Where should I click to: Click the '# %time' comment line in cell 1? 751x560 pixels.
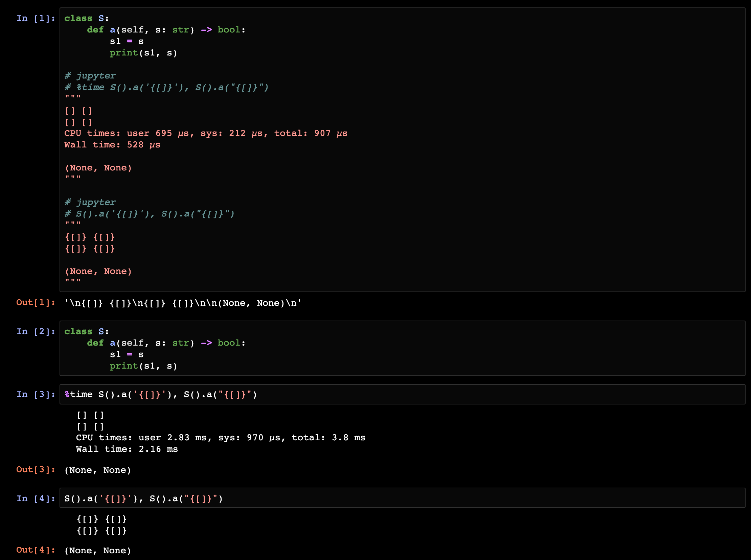click(x=166, y=88)
